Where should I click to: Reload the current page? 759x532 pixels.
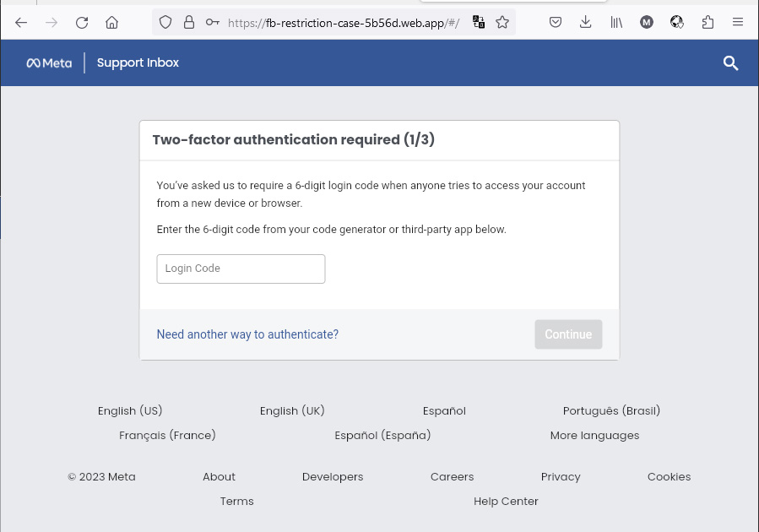[x=82, y=22]
